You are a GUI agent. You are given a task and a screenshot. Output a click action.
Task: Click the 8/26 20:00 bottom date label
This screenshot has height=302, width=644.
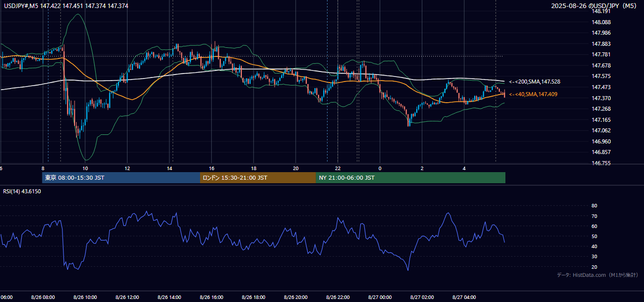click(x=296, y=297)
